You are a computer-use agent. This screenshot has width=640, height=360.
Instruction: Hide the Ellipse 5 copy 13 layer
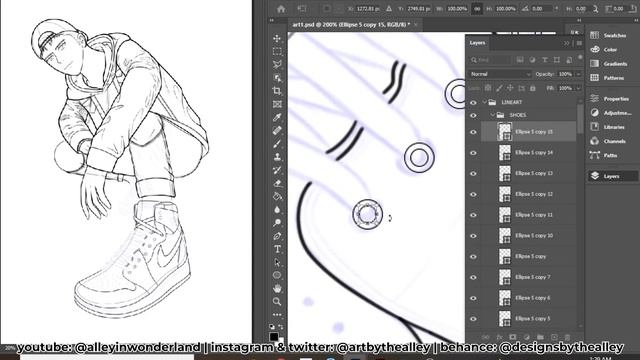(473, 174)
